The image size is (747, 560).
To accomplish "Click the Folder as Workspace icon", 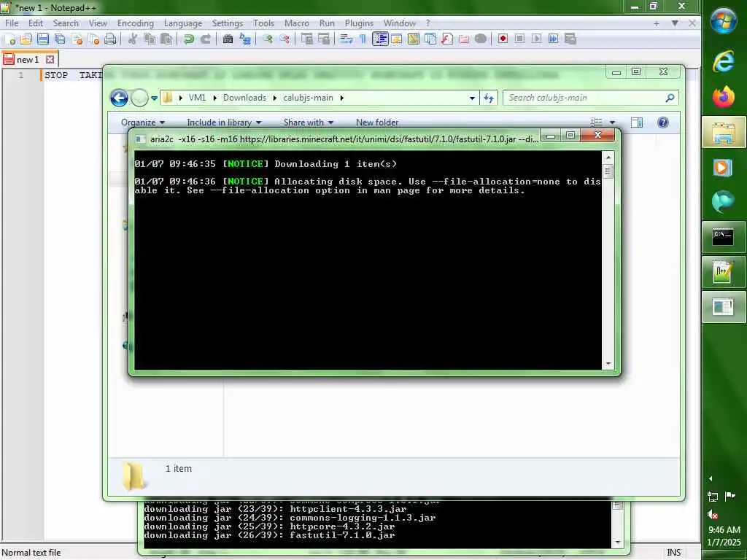I will (463, 39).
